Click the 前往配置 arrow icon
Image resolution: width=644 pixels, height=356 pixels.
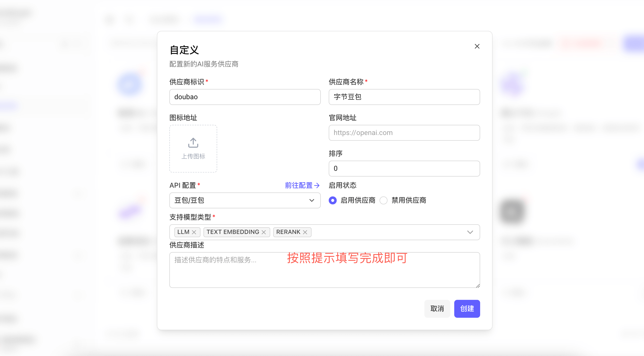[x=317, y=185]
